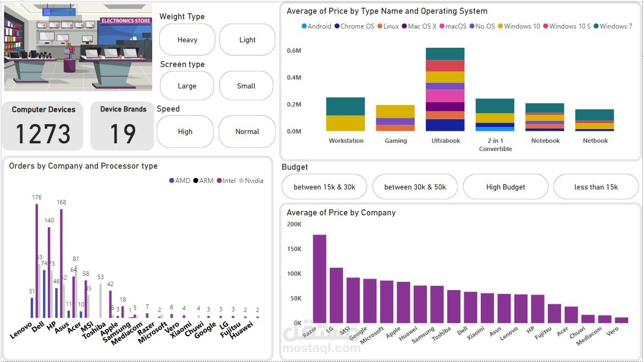Click the Nvidia processor legend item
644x362 pixels.
251,181
